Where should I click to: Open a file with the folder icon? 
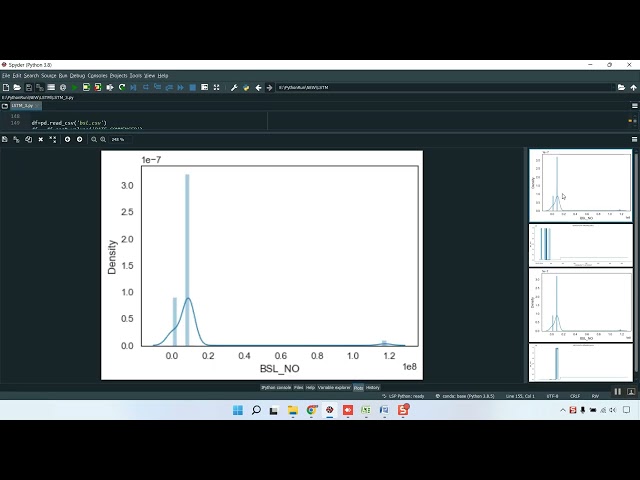point(17,87)
